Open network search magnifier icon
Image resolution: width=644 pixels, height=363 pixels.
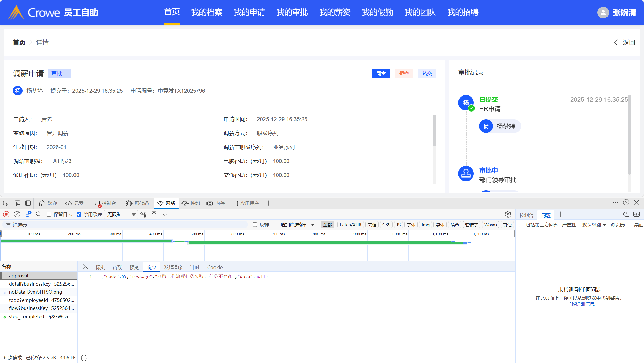(39, 214)
